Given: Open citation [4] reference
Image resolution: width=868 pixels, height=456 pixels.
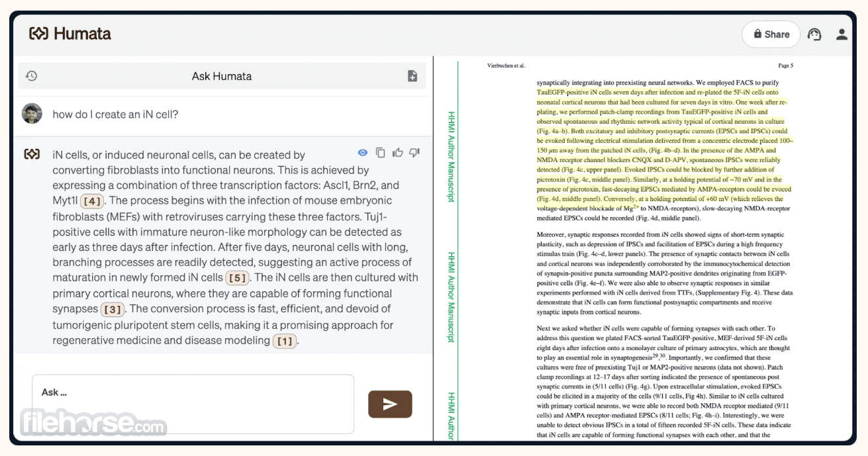Looking at the screenshot, I should click(x=93, y=201).
